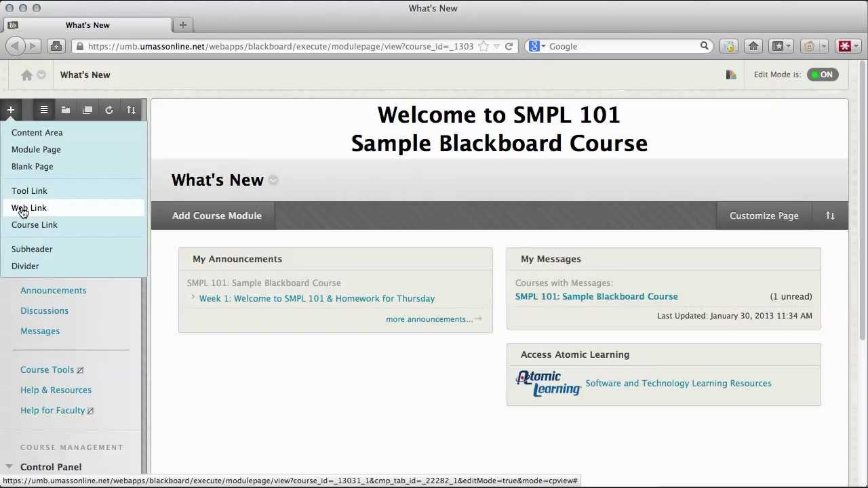Click the plus Add Menu Item icon
The height and width of the screenshot is (488, 868).
tap(11, 110)
